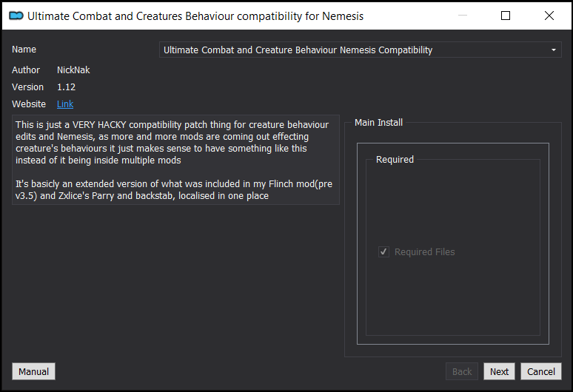Screen dimensions: 573x392
Task: Click the Cancel button
Action: click(x=541, y=371)
